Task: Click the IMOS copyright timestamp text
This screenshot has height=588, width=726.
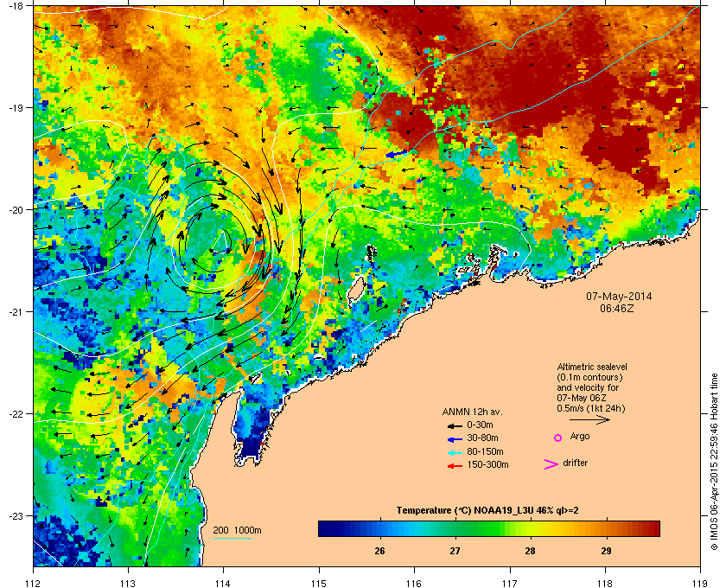Action: [714, 462]
